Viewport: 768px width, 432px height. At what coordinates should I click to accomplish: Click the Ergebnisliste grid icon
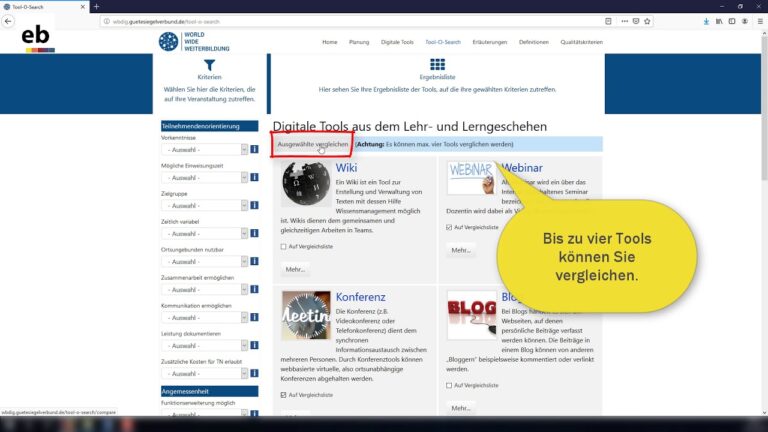(437, 64)
